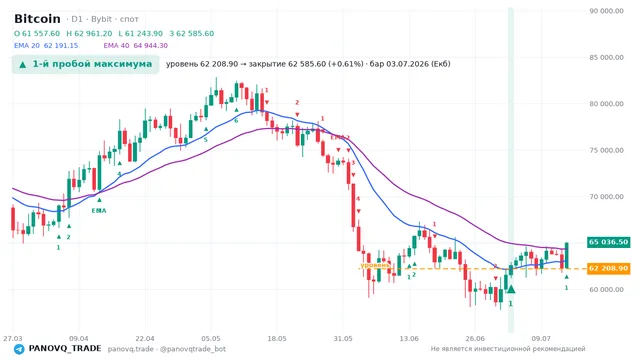The width and height of the screenshot is (640, 360).
Task: Click the EMA 20 legend label
Action: (x=27, y=46)
